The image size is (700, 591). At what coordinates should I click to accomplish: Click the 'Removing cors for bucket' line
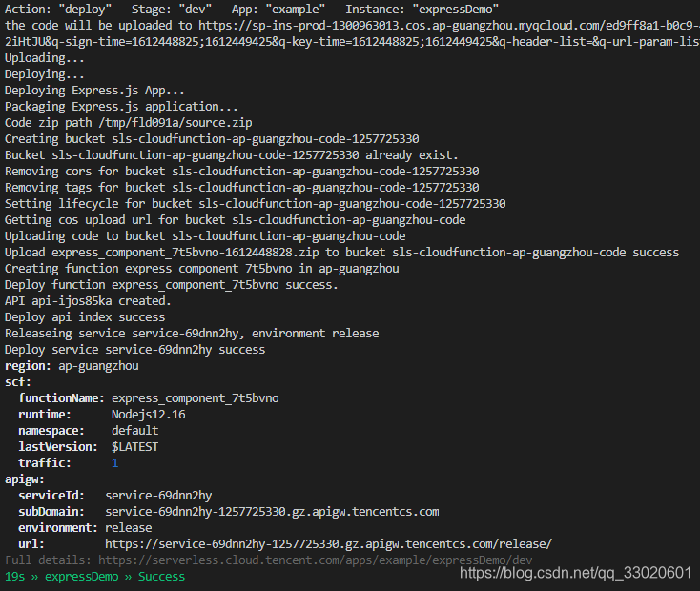tap(241, 171)
